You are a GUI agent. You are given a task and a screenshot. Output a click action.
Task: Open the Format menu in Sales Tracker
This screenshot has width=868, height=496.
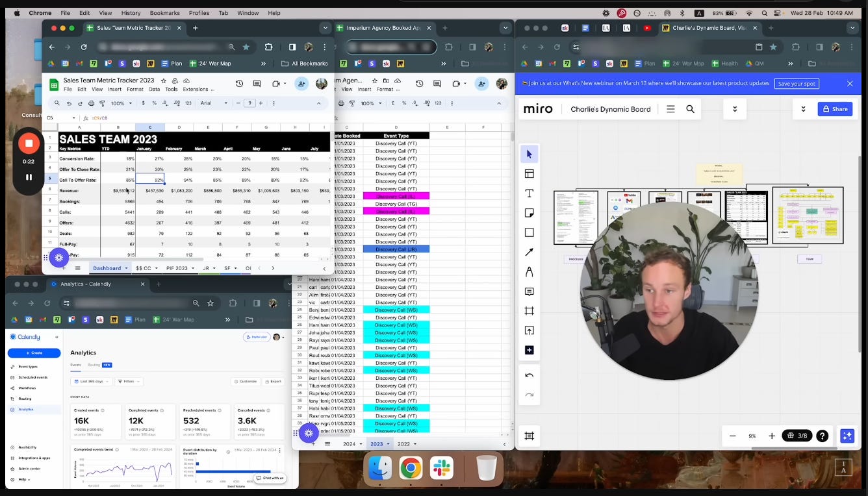(x=135, y=90)
